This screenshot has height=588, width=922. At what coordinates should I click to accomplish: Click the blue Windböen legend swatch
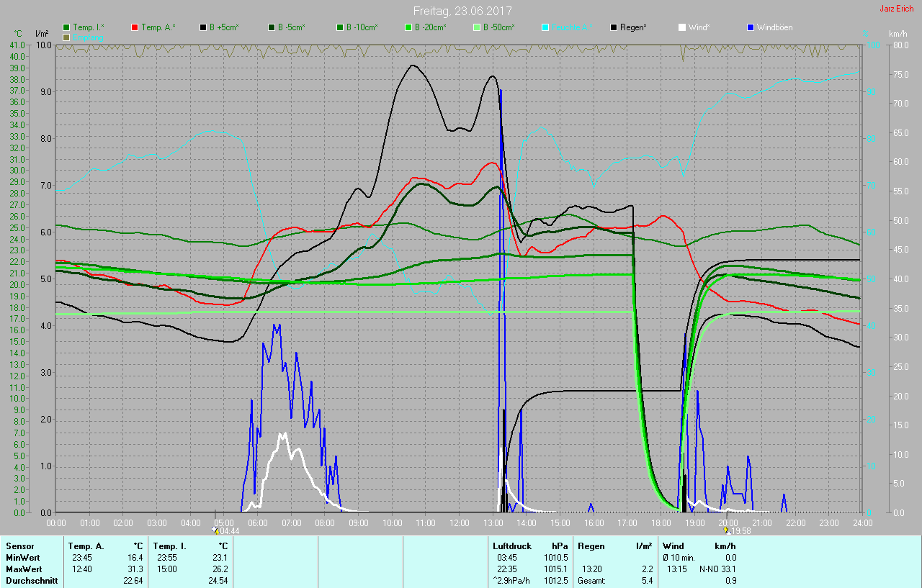pyautogui.click(x=751, y=27)
